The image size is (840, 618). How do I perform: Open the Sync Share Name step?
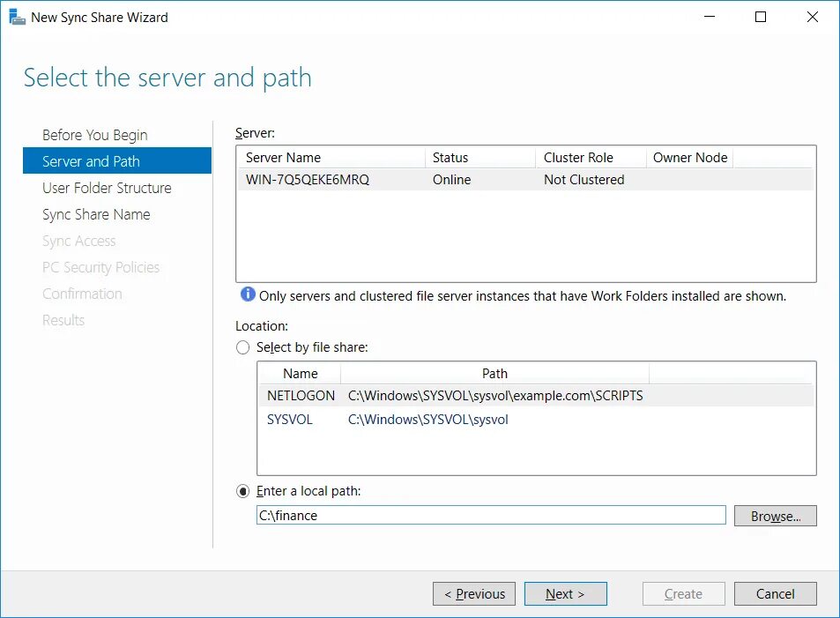(96, 214)
